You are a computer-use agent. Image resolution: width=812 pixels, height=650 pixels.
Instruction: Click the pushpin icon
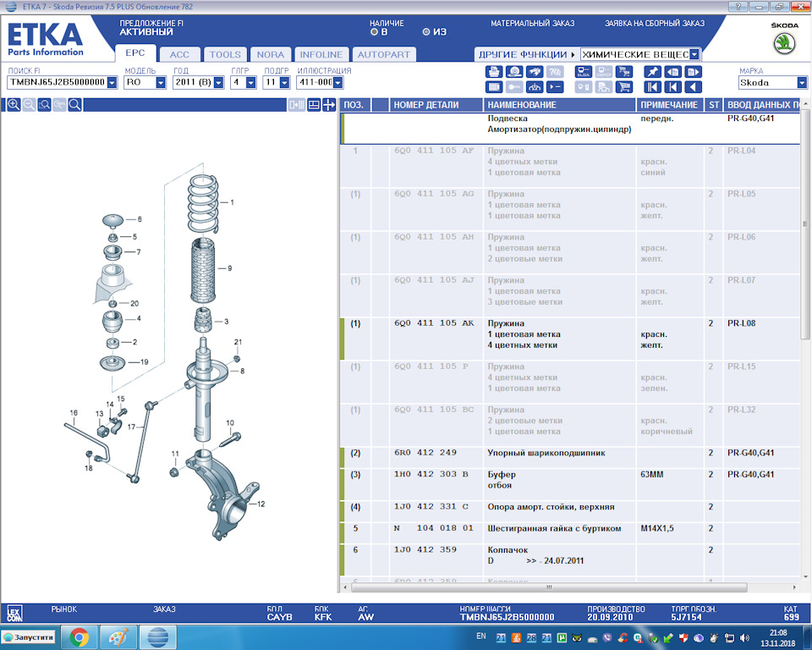click(652, 72)
